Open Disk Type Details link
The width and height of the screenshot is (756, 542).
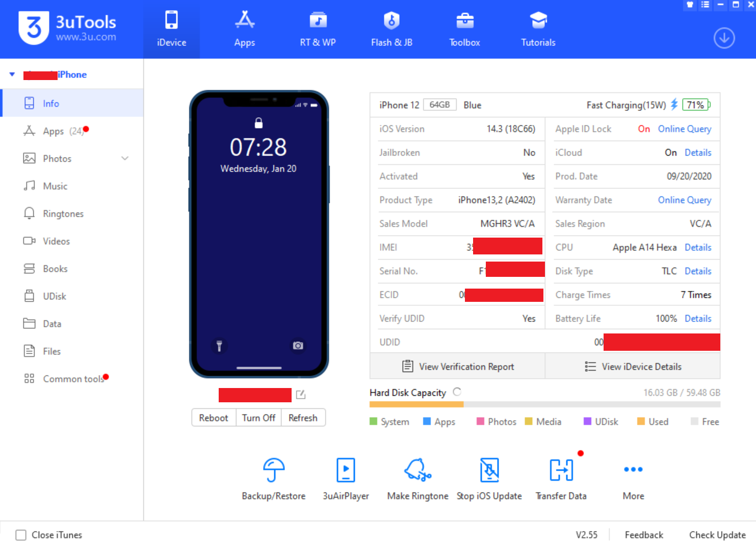point(697,271)
